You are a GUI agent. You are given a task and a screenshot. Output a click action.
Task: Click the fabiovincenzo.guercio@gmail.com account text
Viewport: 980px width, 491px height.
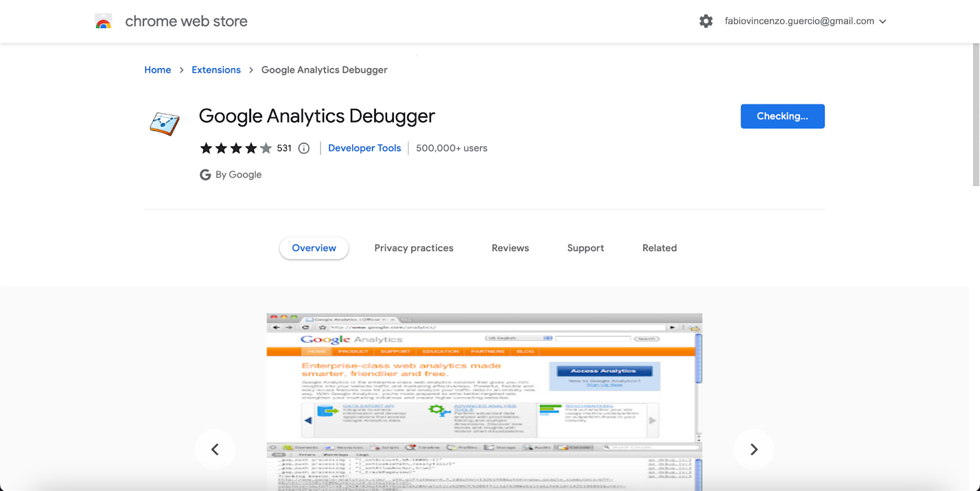799,21
